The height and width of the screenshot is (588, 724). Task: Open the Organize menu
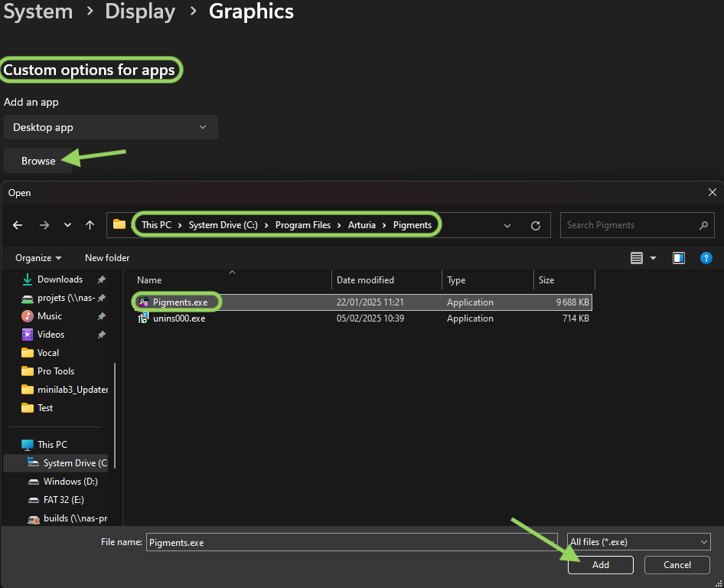[38, 258]
